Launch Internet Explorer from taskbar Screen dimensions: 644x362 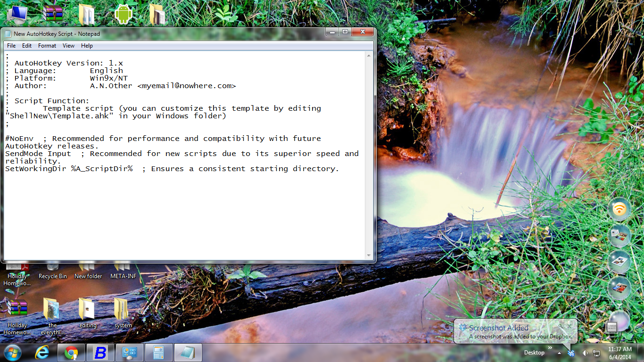[x=42, y=353]
